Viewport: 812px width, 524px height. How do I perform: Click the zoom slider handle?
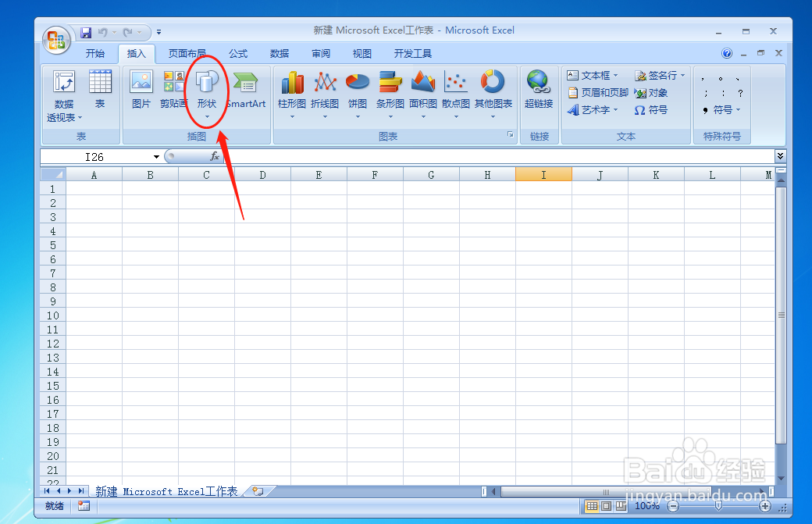coord(718,506)
